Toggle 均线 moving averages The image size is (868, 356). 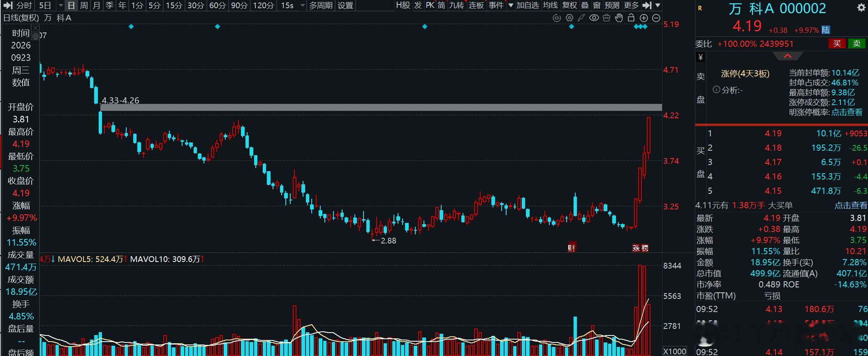click(550, 5)
